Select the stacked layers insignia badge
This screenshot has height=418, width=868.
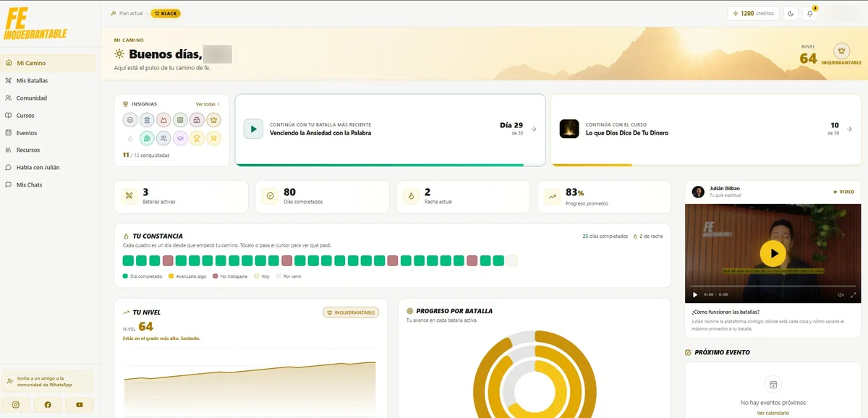click(129, 120)
